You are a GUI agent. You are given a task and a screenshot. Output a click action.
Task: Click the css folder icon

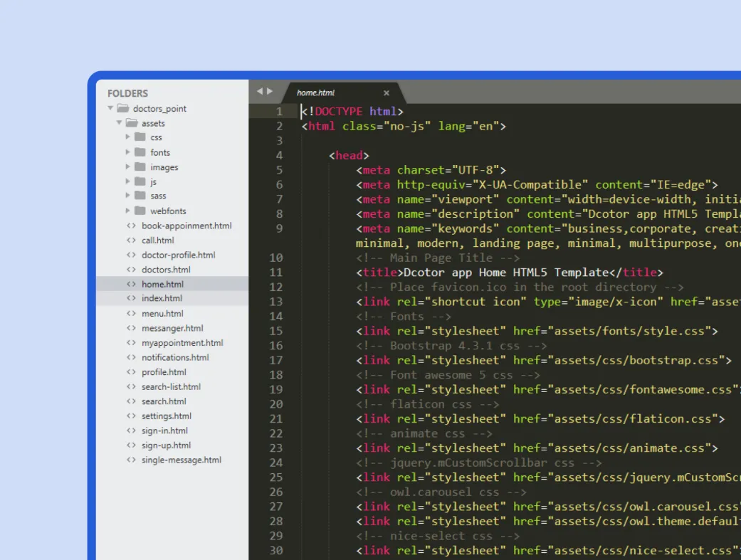(x=140, y=137)
